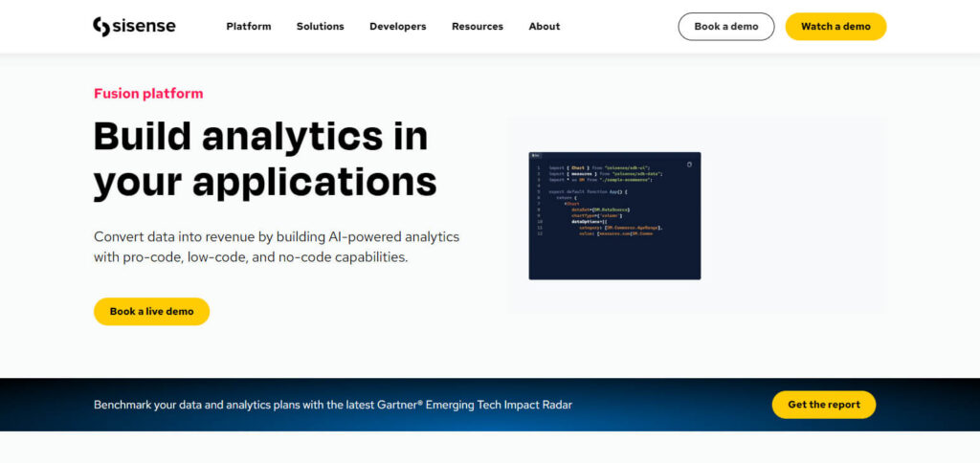Click the Gartner Emerging Tech banner text
Image resolution: width=980 pixels, height=463 pixels.
(332, 405)
